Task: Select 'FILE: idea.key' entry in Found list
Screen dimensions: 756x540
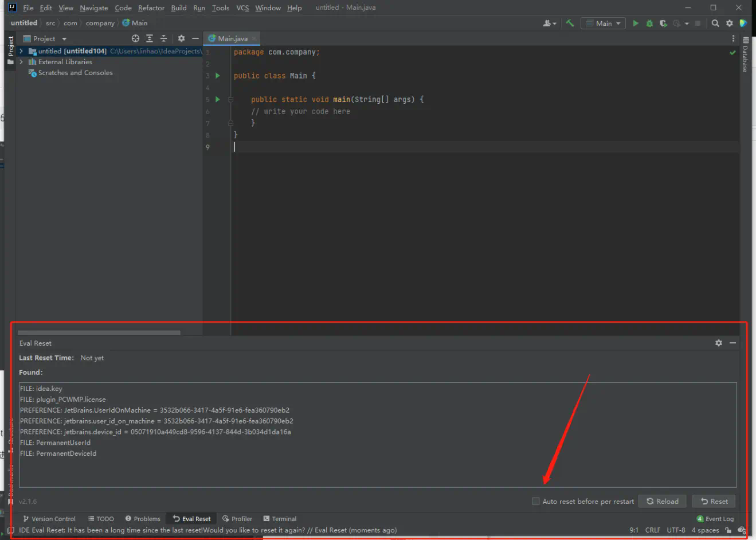Action: tap(41, 389)
